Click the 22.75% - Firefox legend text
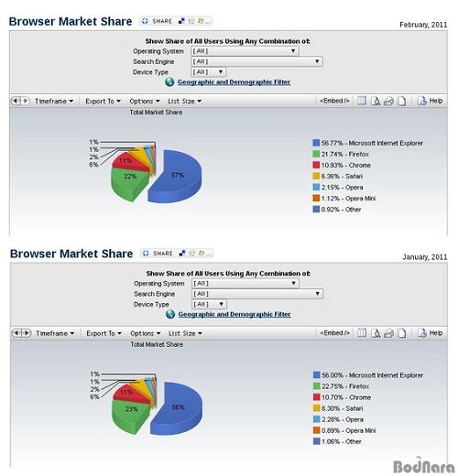 [345, 386]
